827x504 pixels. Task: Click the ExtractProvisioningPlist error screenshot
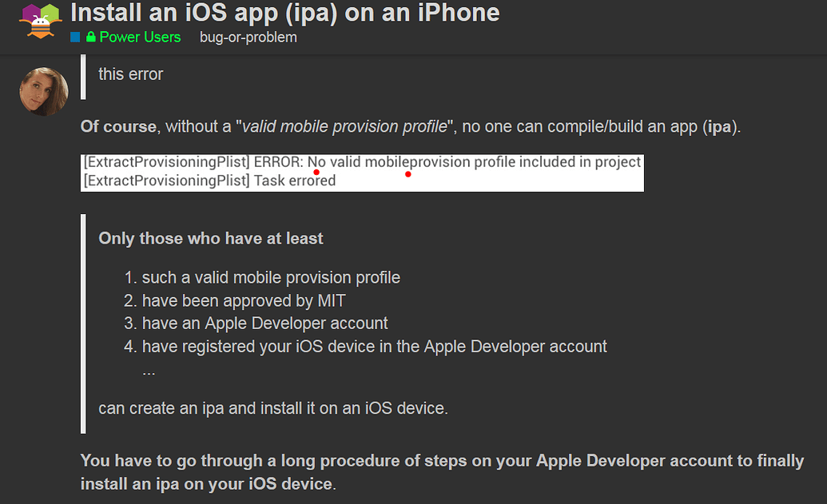pos(361,172)
